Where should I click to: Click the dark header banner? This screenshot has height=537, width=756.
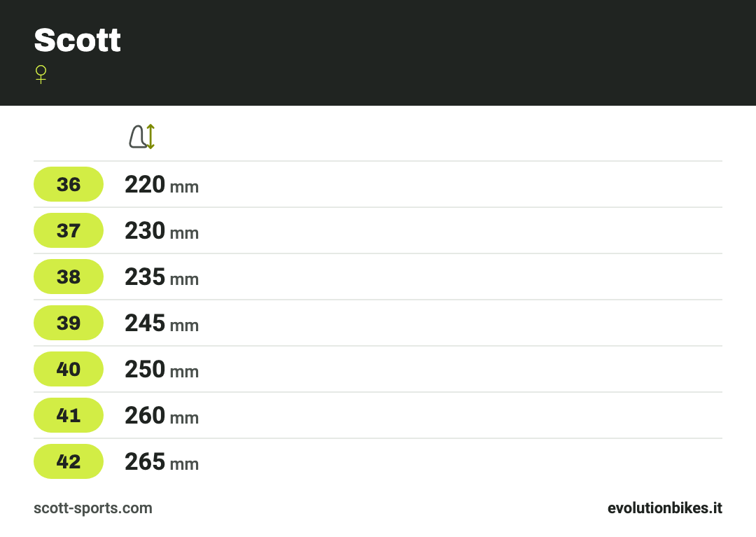click(378, 53)
